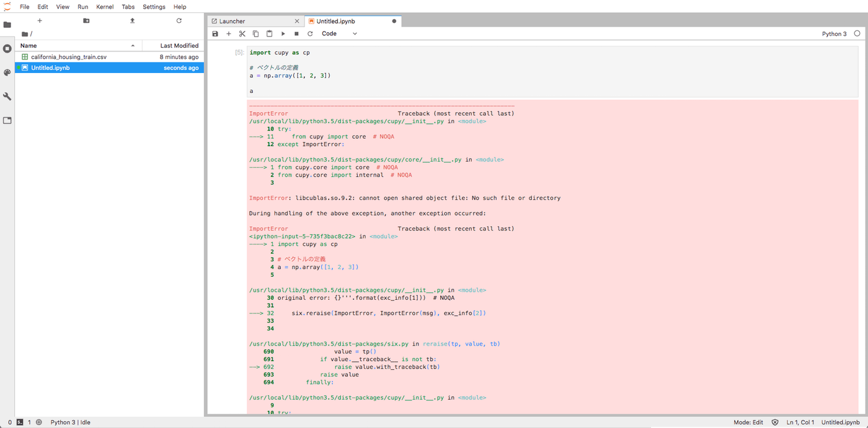The height and width of the screenshot is (428, 868).
Task: Open the command palette sidebar icon
Action: pyautogui.click(x=7, y=72)
